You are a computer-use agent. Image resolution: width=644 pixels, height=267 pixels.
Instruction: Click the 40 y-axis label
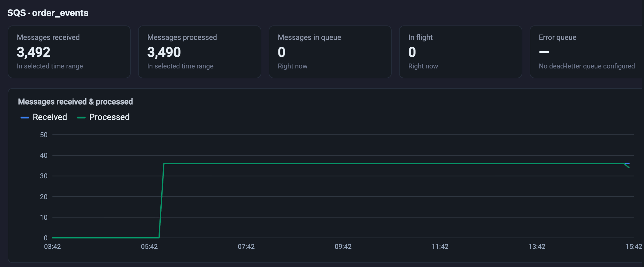tap(44, 155)
